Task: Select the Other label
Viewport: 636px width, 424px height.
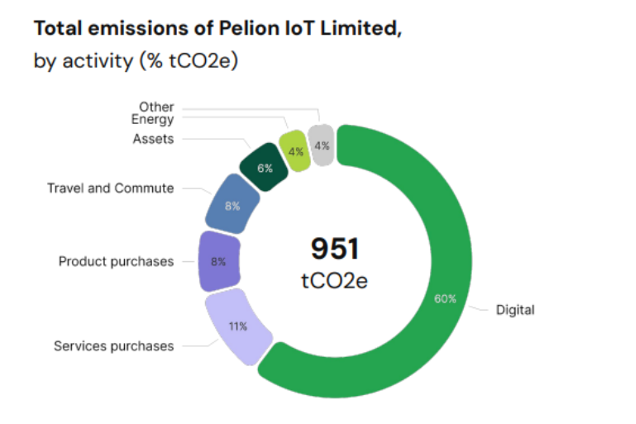Action: click(157, 107)
